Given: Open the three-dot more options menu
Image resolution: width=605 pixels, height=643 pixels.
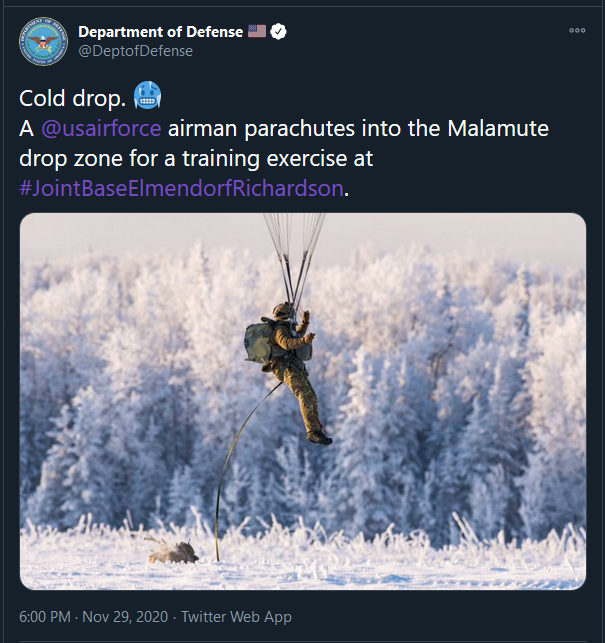Looking at the screenshot, I should pos(577,31).
